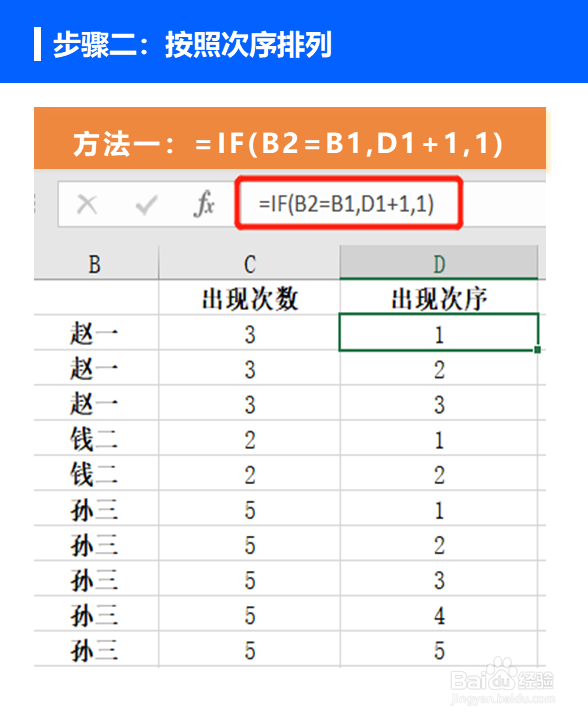This screenshot has width=588, height=720.
Task: Select column B header
Action: (96, 263)
